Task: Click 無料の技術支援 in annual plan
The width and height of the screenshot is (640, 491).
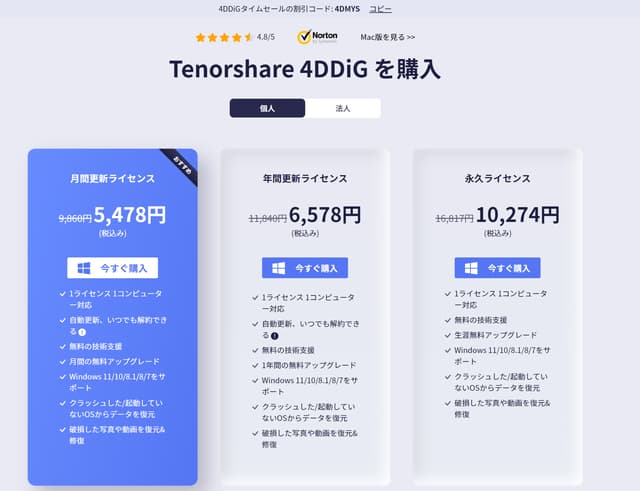Action: pyautogui.click(x=288, y=350)
